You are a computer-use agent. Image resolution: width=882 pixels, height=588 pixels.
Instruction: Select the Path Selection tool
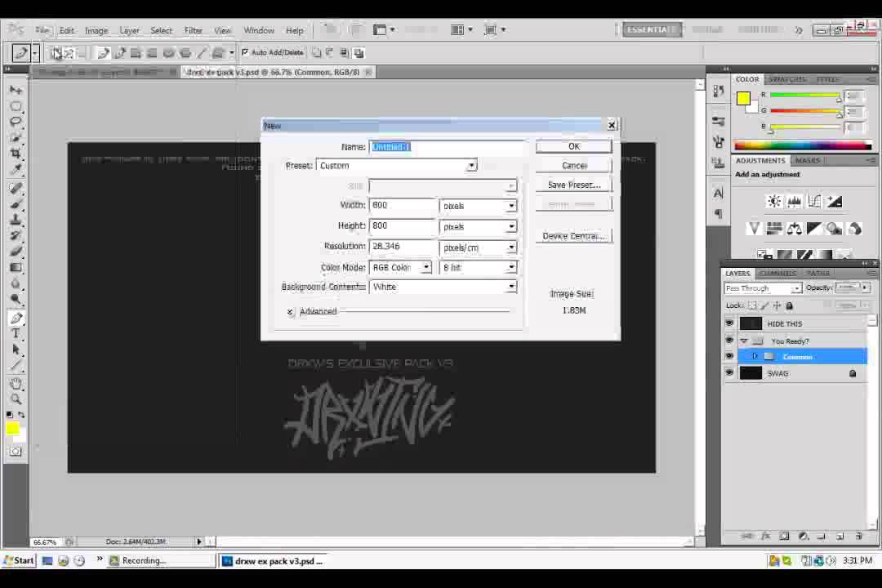[x=16, y=350]
